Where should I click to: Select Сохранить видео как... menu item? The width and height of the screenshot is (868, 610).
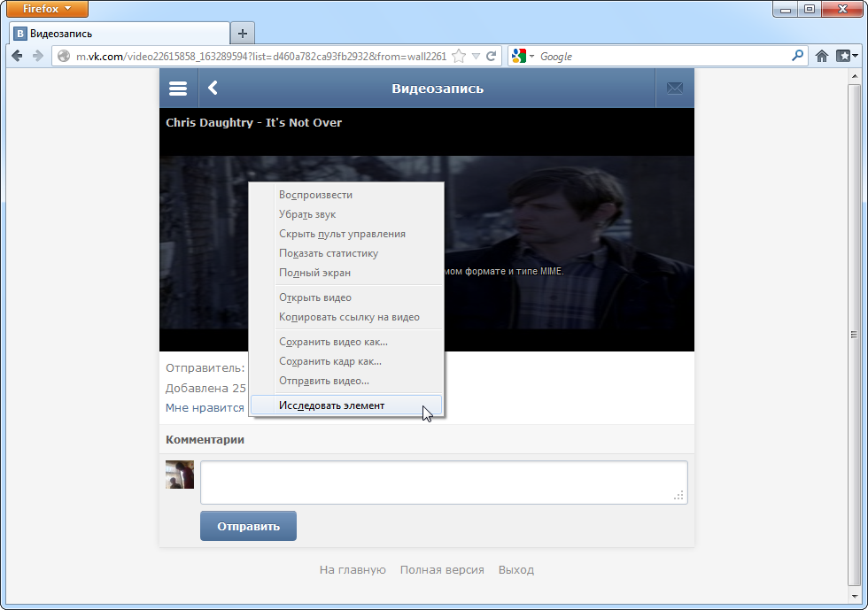(346, 342)
